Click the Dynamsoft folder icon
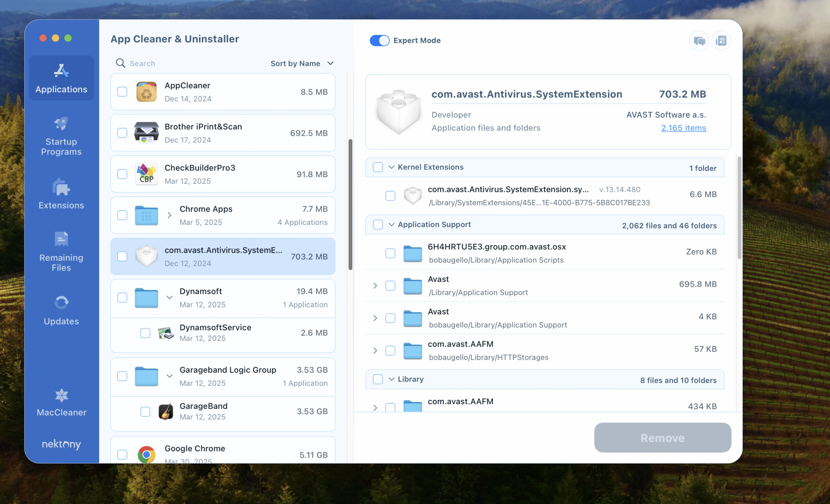Screen dimensions: 830x504 pyautogui.click(x=146, y=297)
